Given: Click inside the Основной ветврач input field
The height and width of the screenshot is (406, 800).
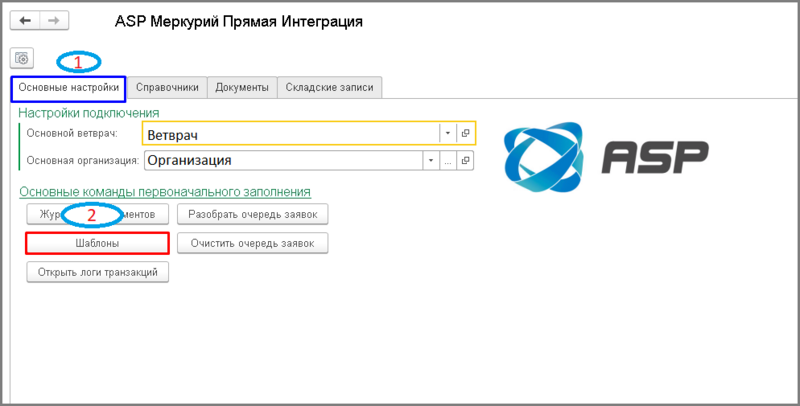Looking at the screenshot, I should tap(290, 133).
